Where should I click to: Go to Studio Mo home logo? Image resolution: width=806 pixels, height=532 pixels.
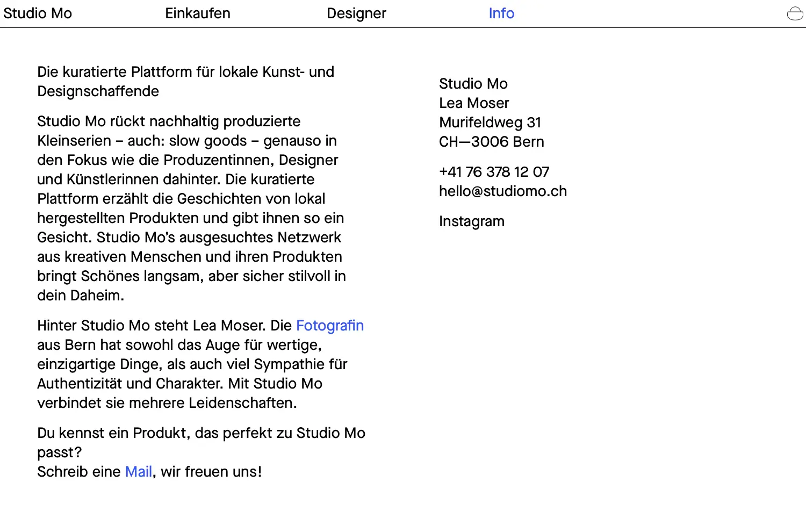38,13
